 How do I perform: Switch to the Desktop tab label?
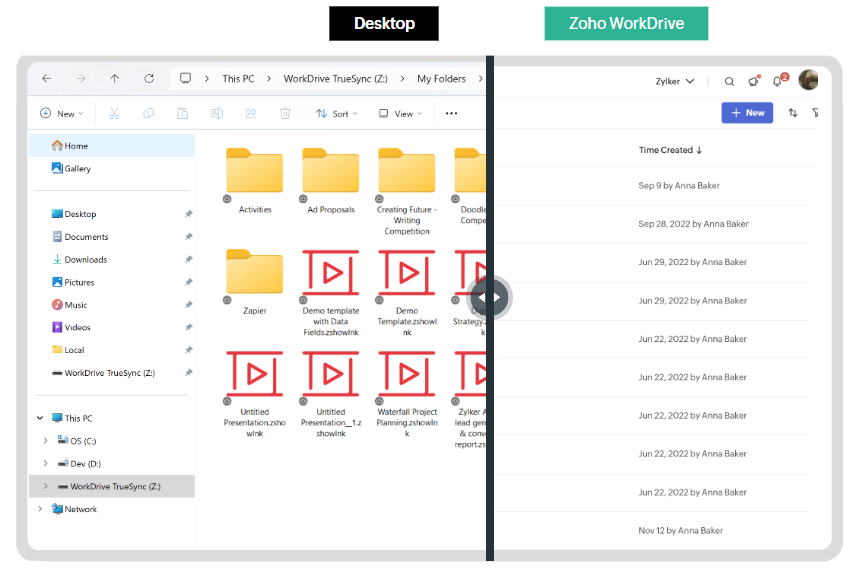pos(384,23)
